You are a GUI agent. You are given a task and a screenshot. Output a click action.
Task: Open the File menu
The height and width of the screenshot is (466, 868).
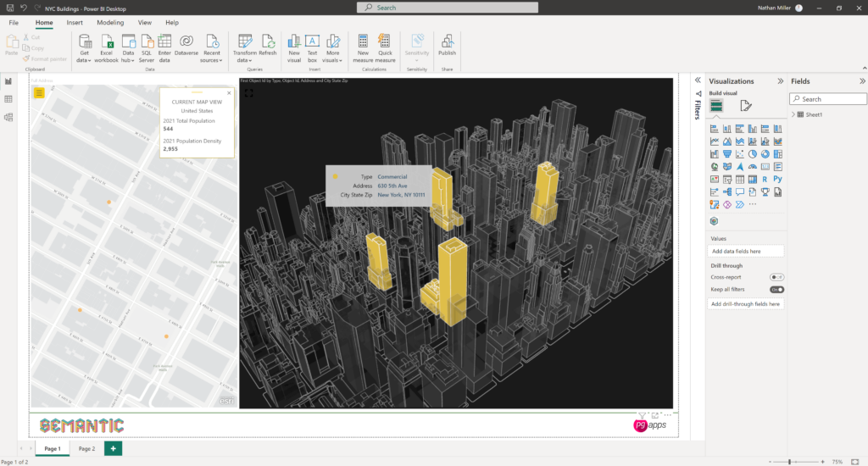tap(14, 23)
